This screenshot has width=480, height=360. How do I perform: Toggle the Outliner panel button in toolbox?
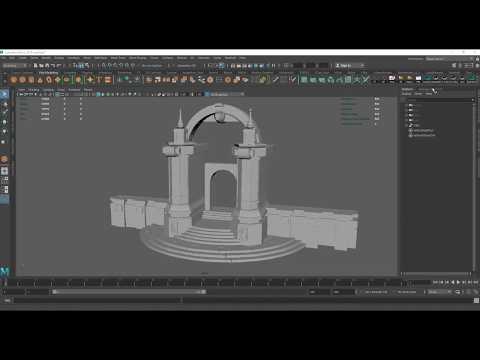click(x=5, y=200)
